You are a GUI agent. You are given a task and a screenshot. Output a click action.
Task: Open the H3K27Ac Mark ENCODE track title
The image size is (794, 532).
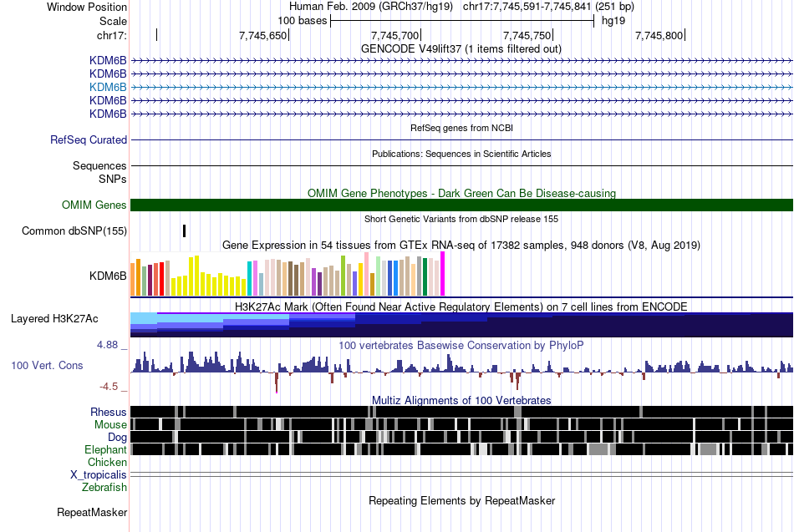click(x=461, y=307)
